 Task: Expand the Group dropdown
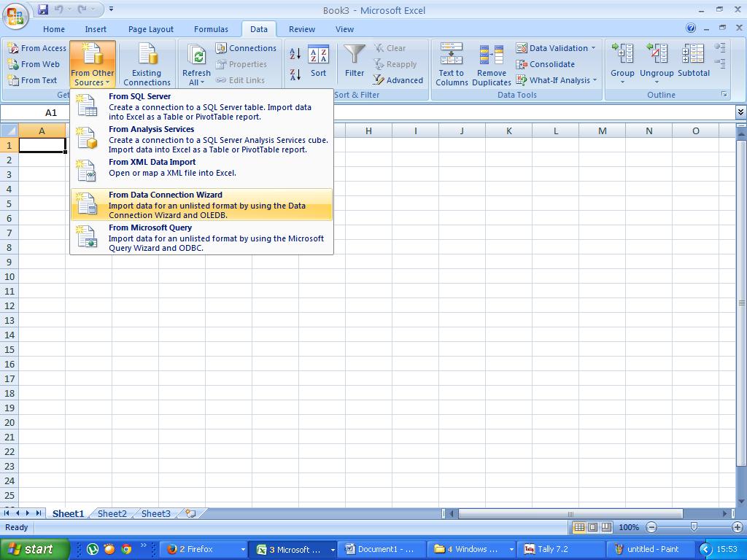[x=622, y=82]
